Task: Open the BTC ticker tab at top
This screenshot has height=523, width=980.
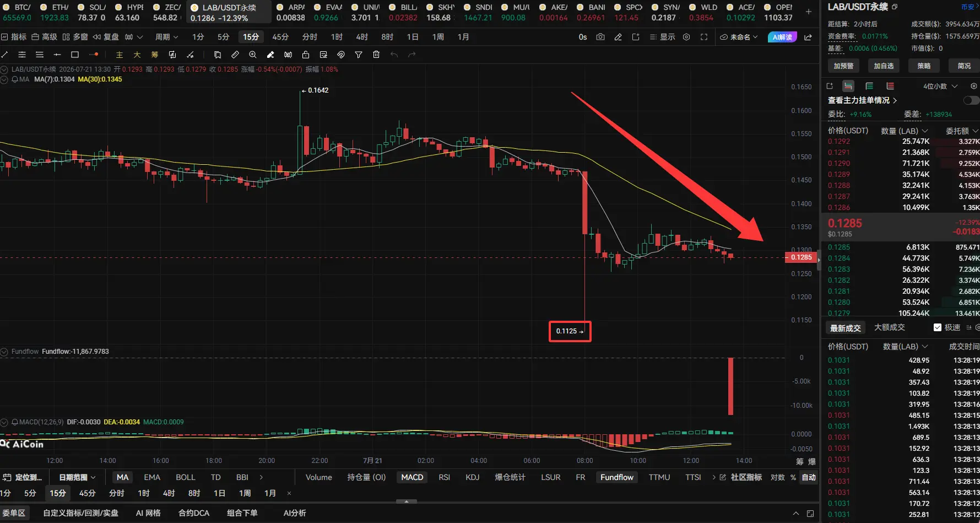Action: 18,12
